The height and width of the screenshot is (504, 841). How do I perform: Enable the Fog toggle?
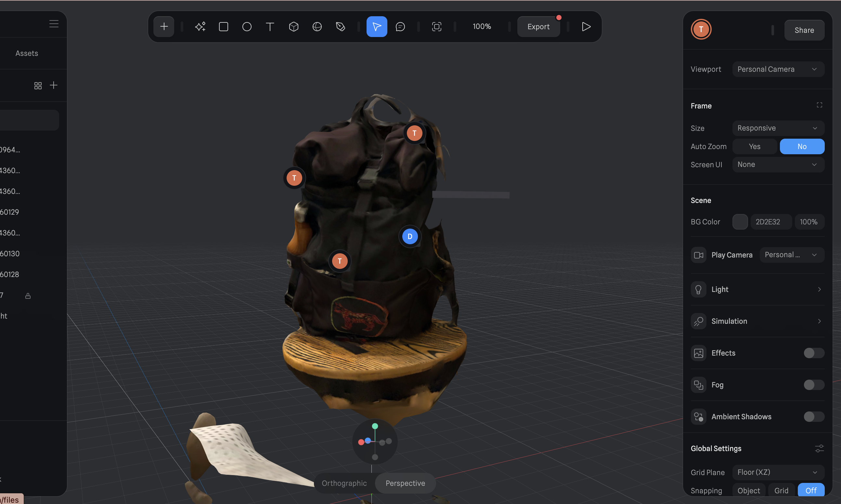click(x=814, y=385)
